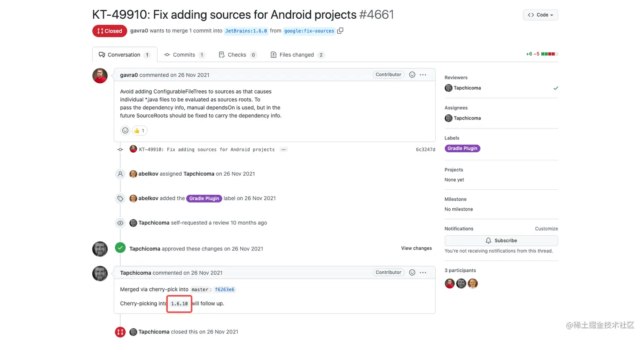Open the Checks tab
This screenshot has height=339, width=644.
click(237, 55)
